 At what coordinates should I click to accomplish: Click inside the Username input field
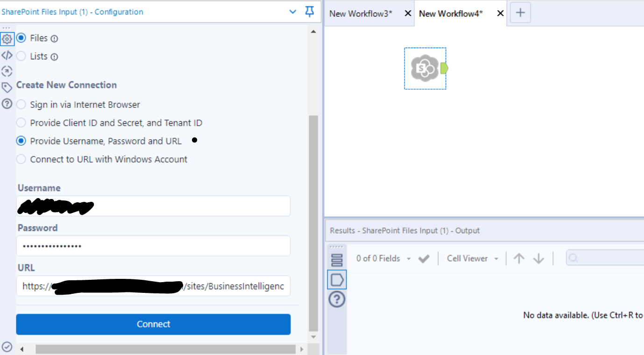(x=153, y=206)
